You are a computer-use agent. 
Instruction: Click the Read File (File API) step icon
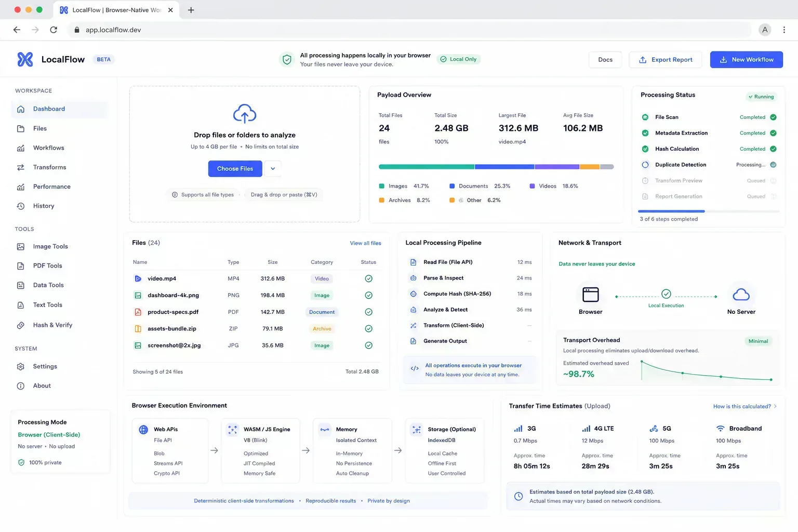(x=414, y=262)
